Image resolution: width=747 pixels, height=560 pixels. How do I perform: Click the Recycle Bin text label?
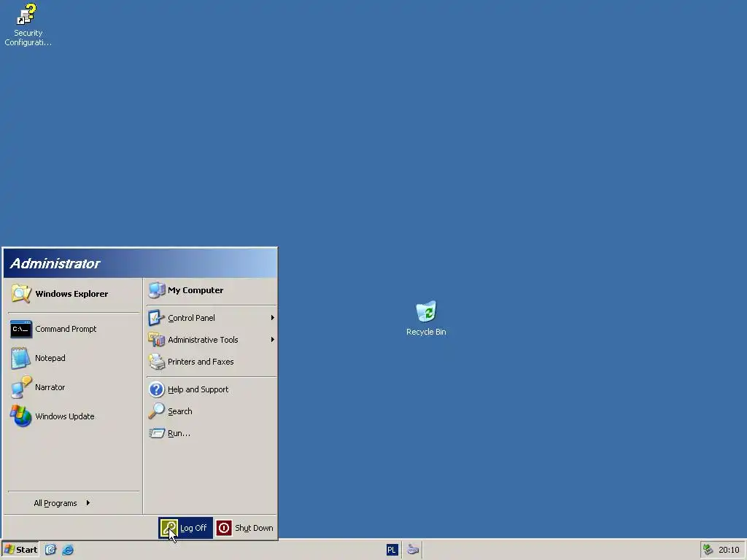(426, 332)
